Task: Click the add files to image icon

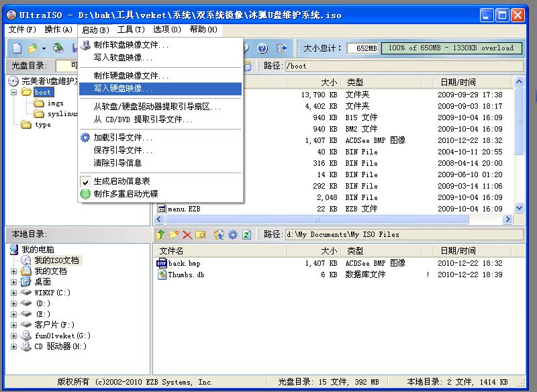Action: point(219,234)
